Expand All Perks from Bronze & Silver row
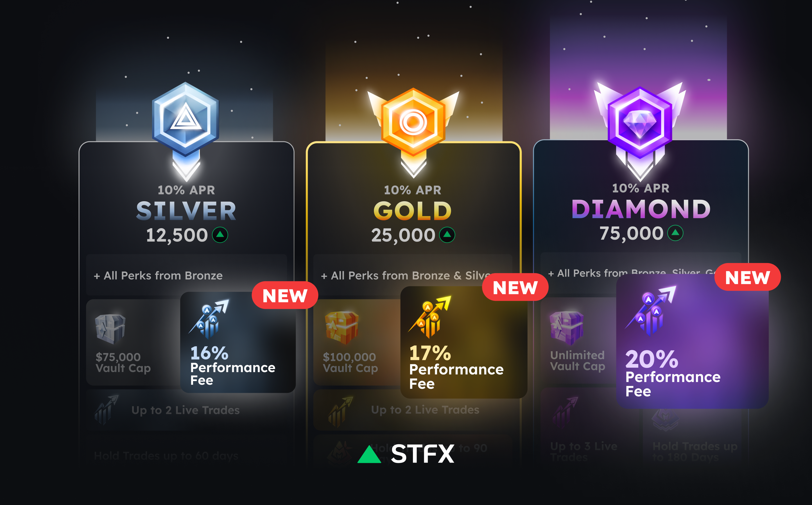The image size is (812, 505). 413,275
